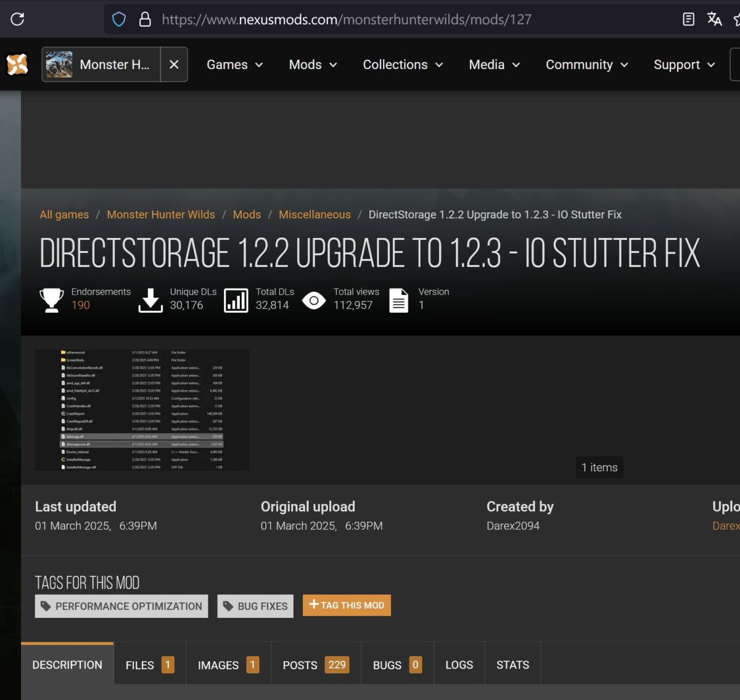Expand the Games dropdown menu
740x700 pixels.
coord(234,65)
